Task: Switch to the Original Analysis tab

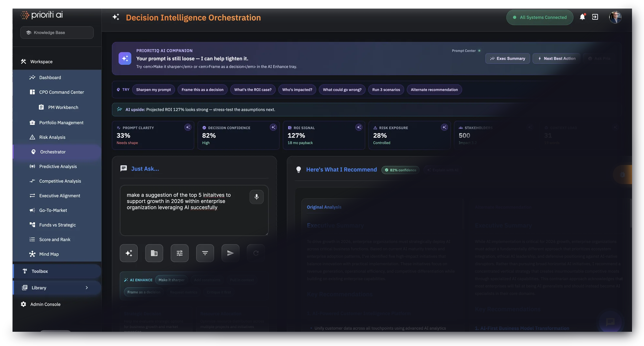Action: click(324, 207)
